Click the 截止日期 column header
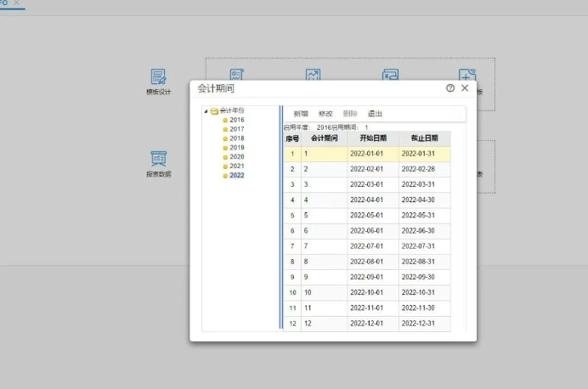Viewport: 588px width, 389px height. 425,138
